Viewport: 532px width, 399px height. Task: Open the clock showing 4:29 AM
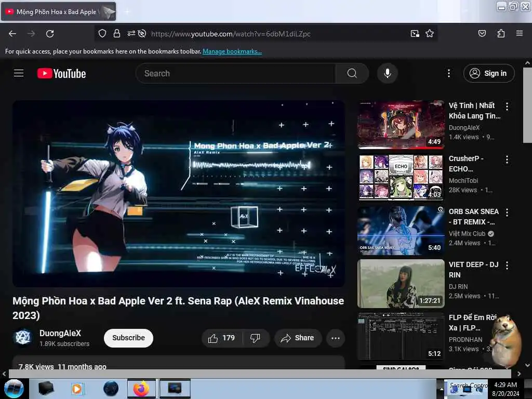506,389
